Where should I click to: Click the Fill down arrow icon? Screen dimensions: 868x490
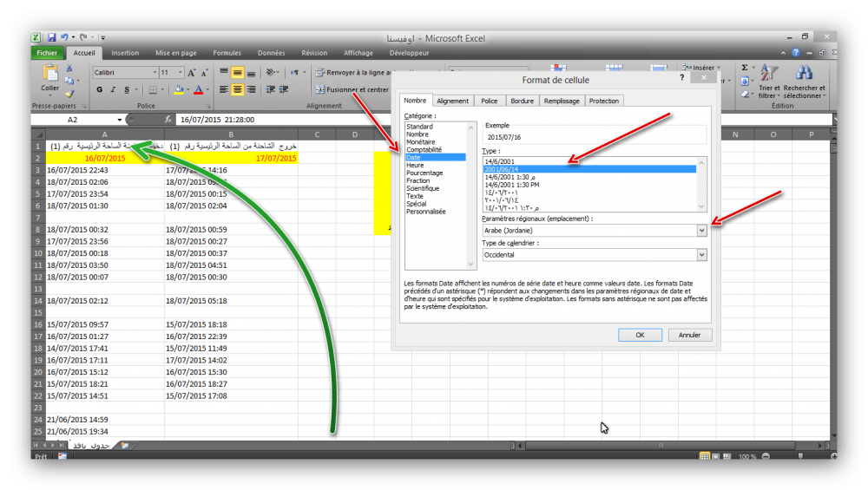(x=745, y=82)
